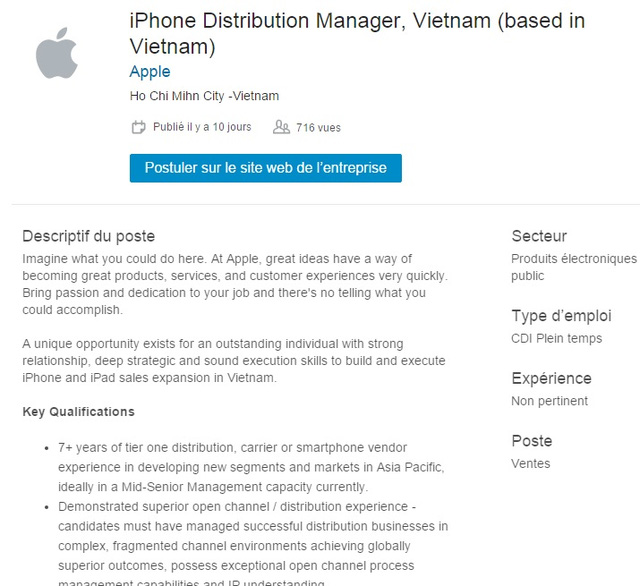Select the 'Produits électroniques' sector value
This screenshot has width=640, height=586.
click(573, 258)
